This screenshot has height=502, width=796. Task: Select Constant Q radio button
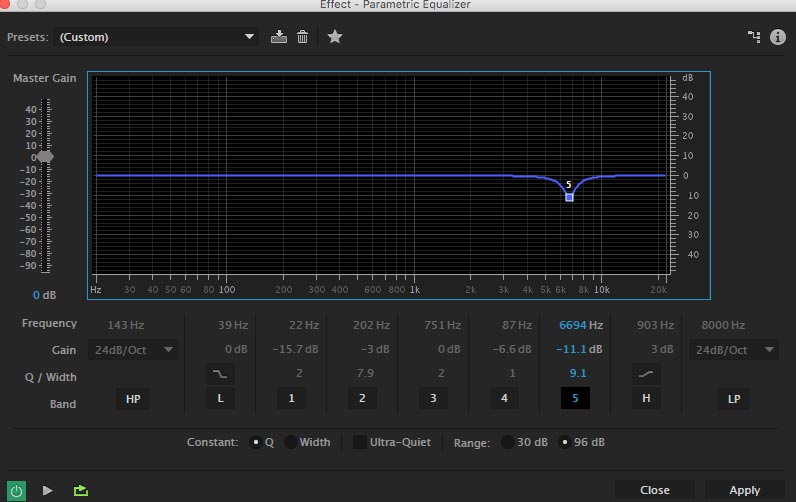(256, 442)
